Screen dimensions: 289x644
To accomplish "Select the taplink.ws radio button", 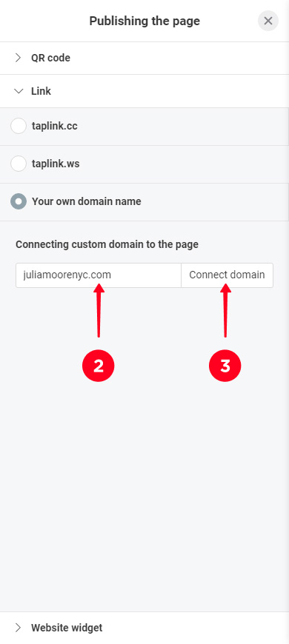I will [x=19, y=164].
